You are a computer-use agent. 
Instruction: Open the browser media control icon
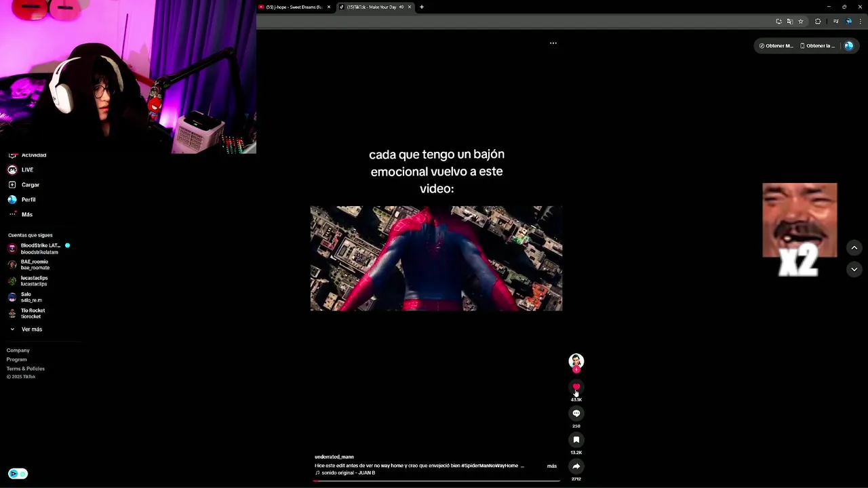click(x=836, y=22)
